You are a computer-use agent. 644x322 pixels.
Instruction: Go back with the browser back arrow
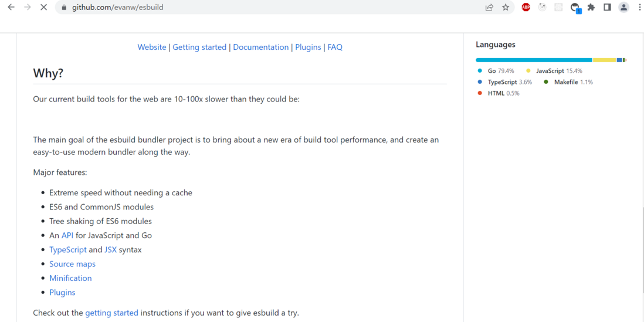(x=11, y=7)
